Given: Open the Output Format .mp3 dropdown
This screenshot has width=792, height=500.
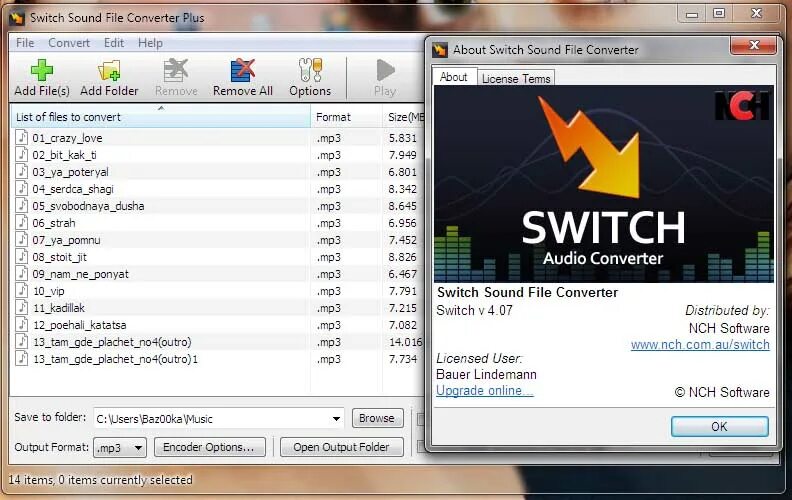Looking at the screenshot, I should (x=120, y=447).
